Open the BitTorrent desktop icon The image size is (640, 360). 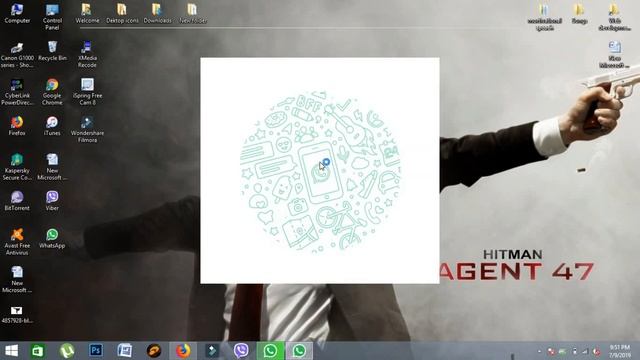coord(17,201)
